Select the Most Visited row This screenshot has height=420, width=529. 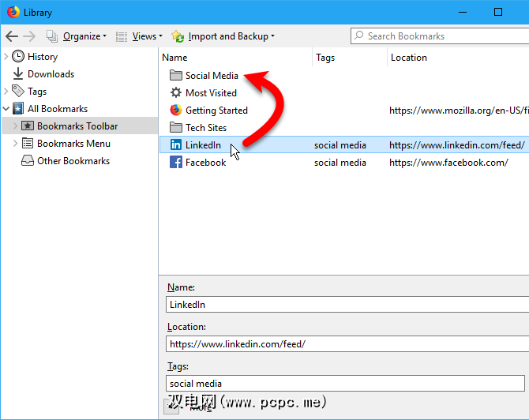(x=344, y=93)
